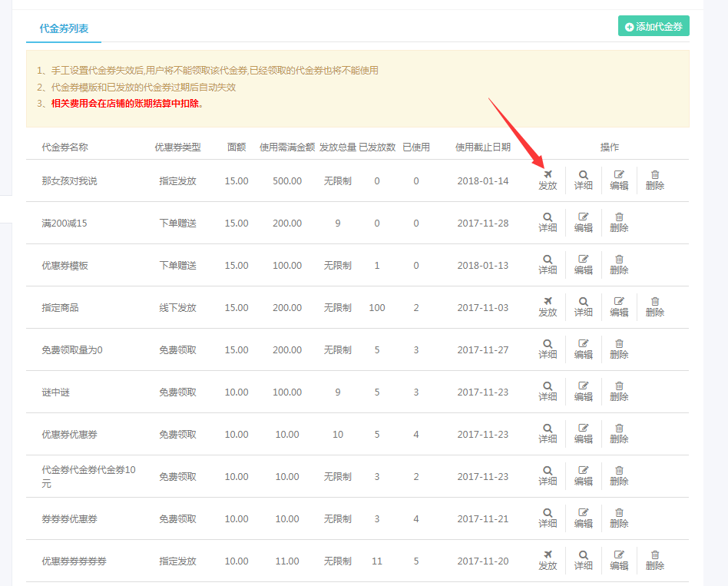Open details for 代金券代金券代金券10元

pos(548,475)
